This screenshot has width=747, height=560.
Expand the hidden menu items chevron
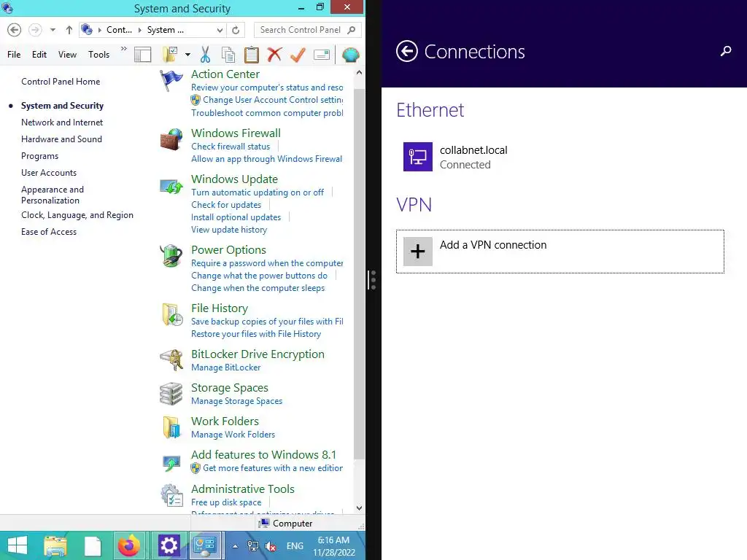(124, 49)
